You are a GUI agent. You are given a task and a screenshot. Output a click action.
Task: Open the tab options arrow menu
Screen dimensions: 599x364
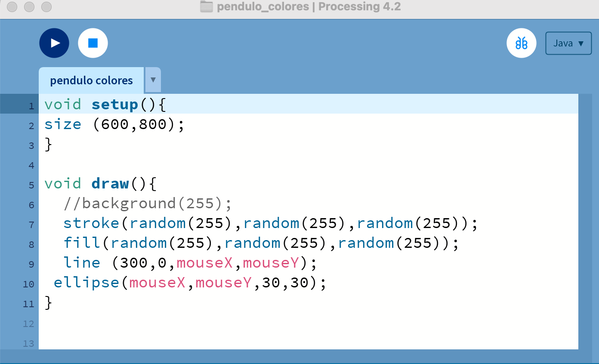pyautogui.click(x=153, y=80)
